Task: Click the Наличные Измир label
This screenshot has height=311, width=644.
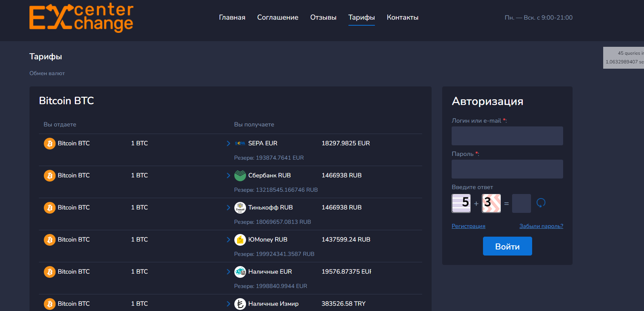Action: point(273,304)
